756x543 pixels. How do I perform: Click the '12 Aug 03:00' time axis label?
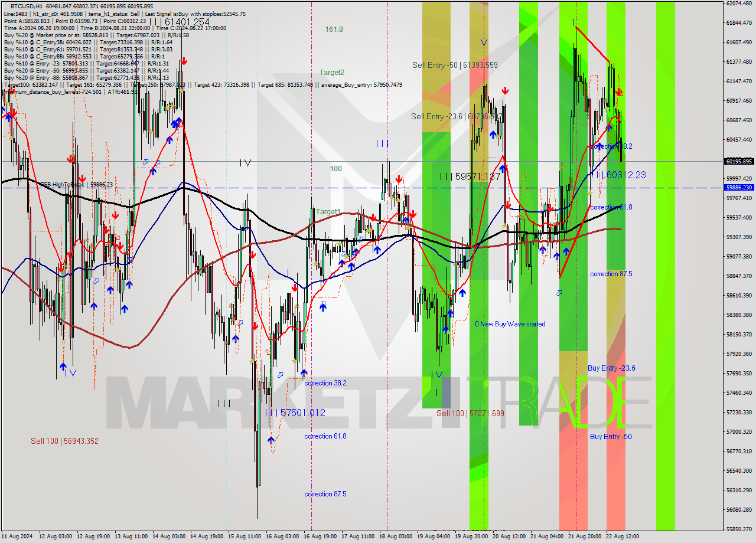coord(55,537)
